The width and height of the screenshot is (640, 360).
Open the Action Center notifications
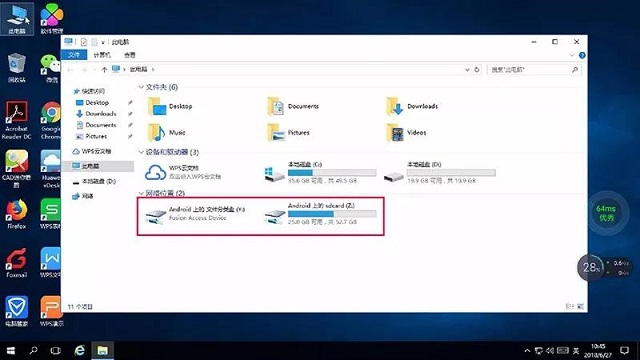pos(624,351)
